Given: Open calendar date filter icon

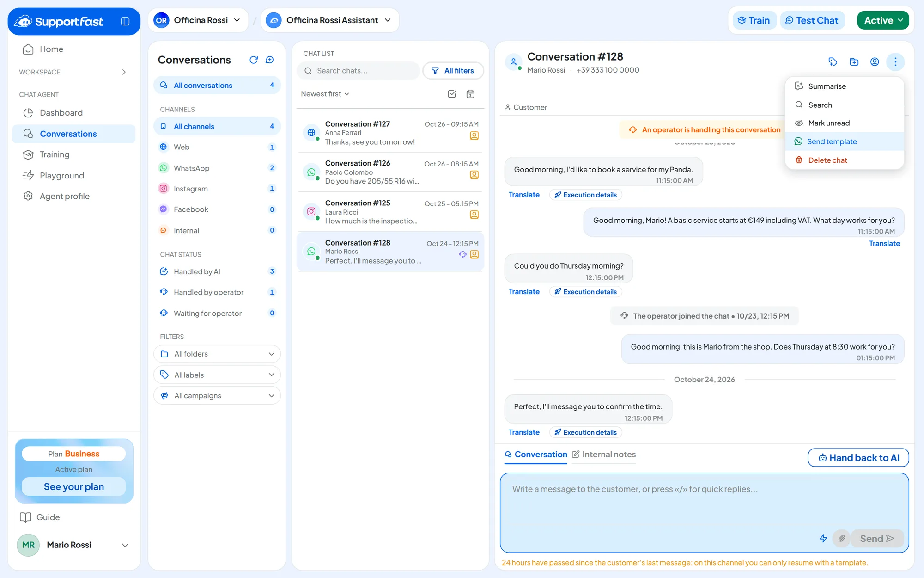Looking at the screenshot, I should [470, 94].
